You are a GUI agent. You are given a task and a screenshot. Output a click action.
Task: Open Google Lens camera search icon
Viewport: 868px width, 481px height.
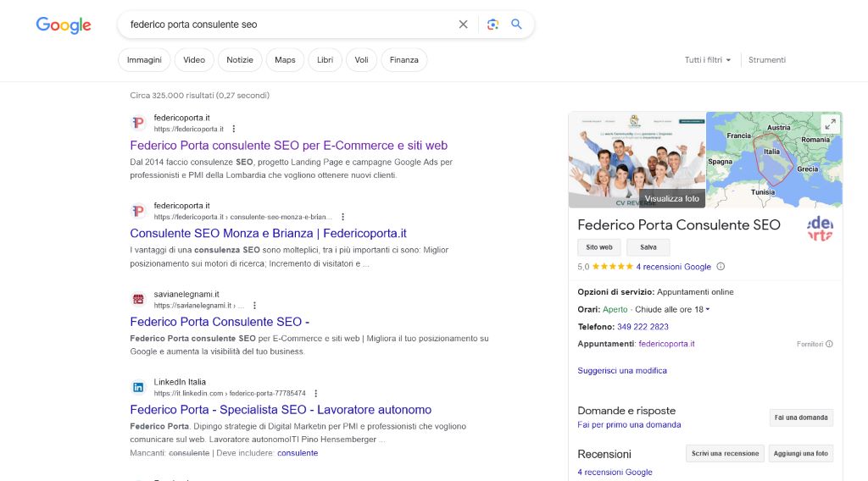(492, 25)
